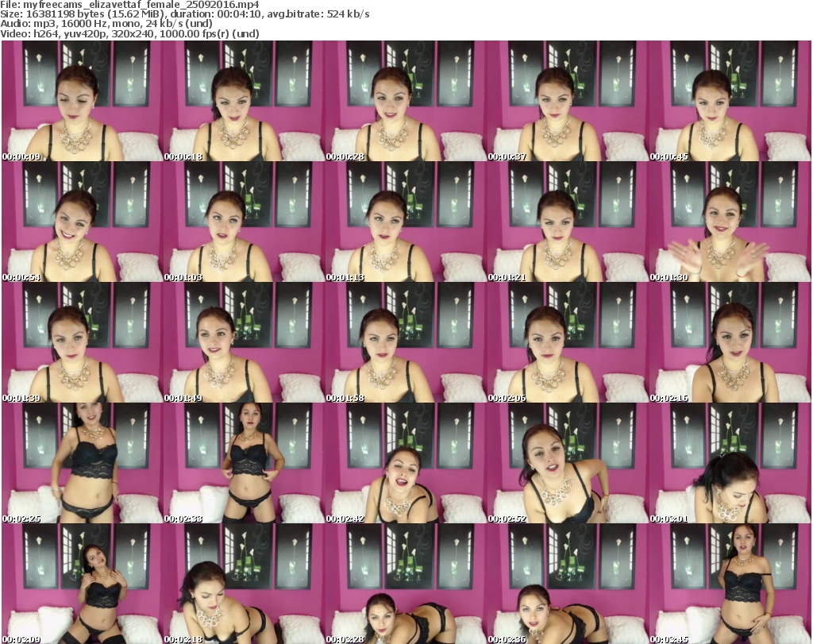Select the thumbnail marked 00:02:25
The image size is (813, 644).
82,463
